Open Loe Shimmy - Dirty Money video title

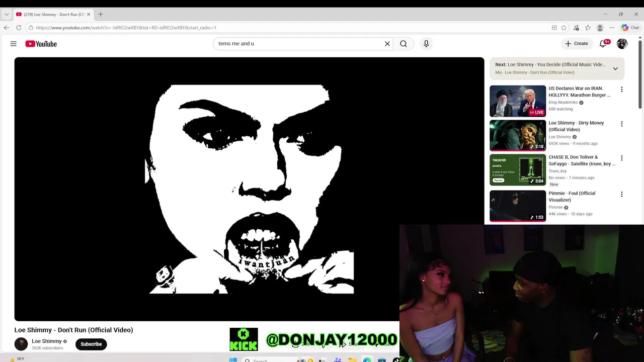point(576,126)
